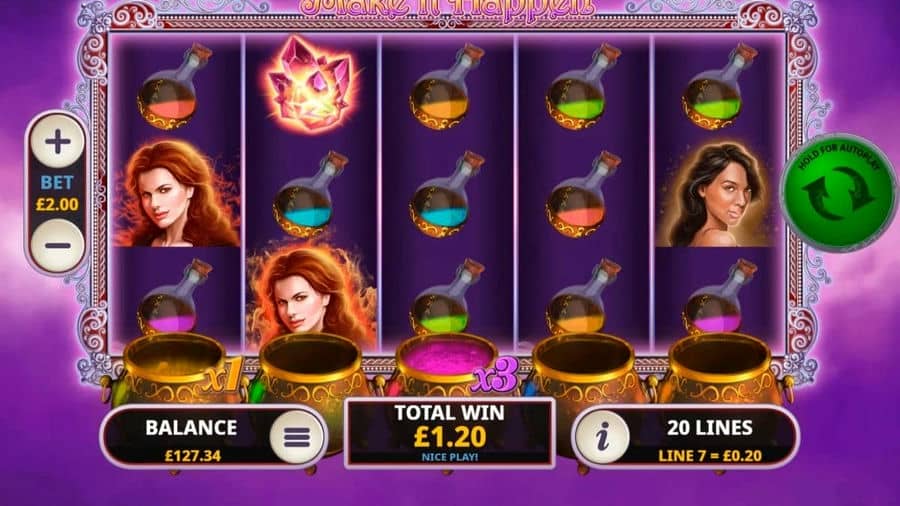Click the Balance £127.34 display

pos(191,439)
